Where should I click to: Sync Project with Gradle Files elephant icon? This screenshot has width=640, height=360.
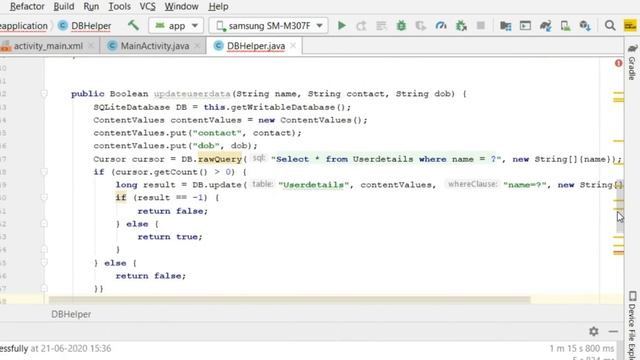pos(545,26)
